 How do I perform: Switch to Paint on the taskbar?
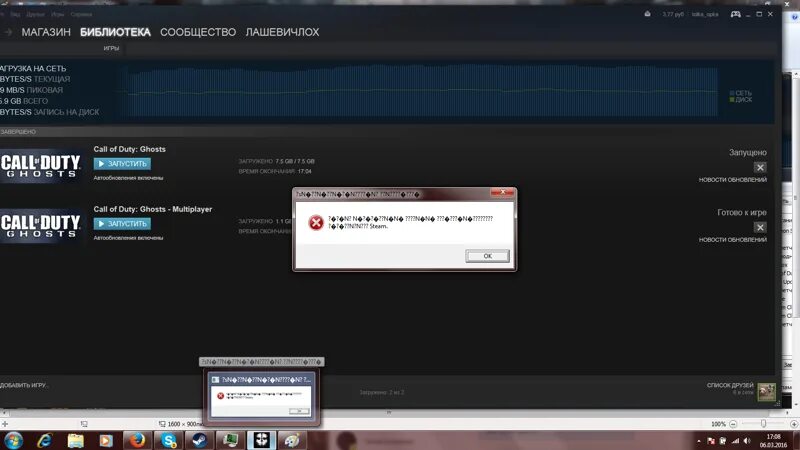[292, 440]
